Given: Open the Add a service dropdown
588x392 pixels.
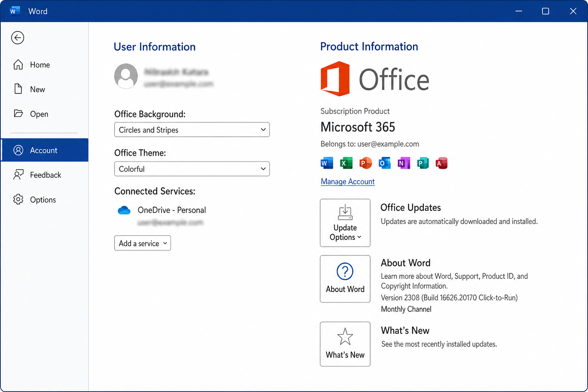Looking at the screenshot, I should point(142,243).
